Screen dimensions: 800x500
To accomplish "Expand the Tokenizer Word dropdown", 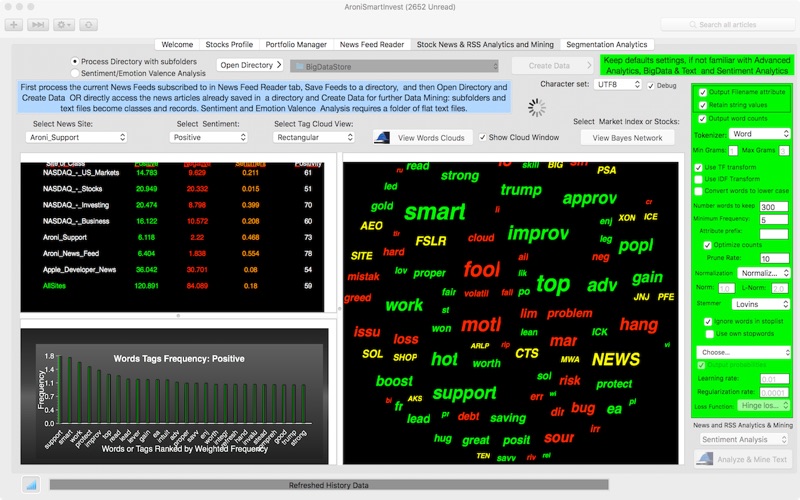I will coord(757,133).
